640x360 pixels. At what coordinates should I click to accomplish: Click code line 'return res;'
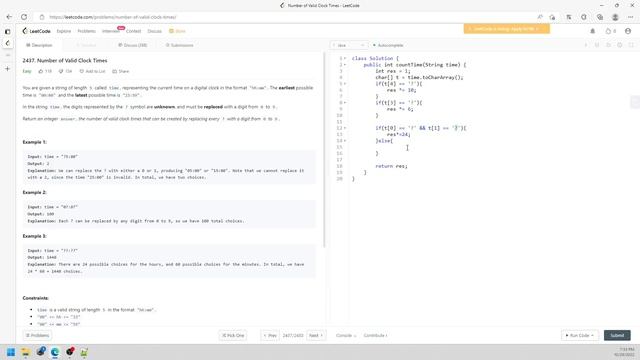pyautogui.click(x=391, y=166)
